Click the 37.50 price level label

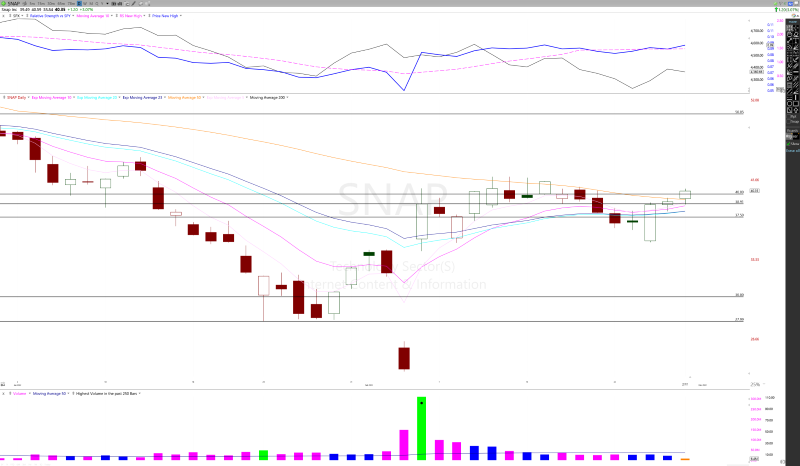tap(739, 215)
